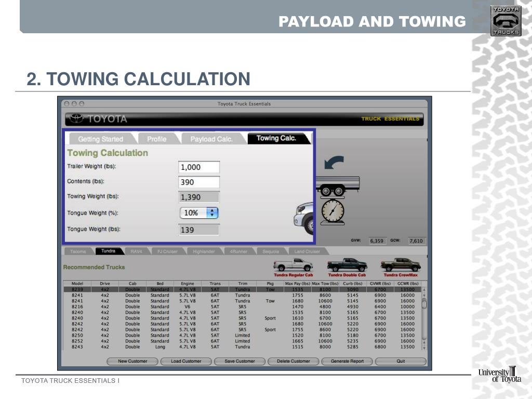Image resolution: width=532 pixels, height=399 pixels.
Task: Click the Trailer Weight input field
Action: click(199, 167)
